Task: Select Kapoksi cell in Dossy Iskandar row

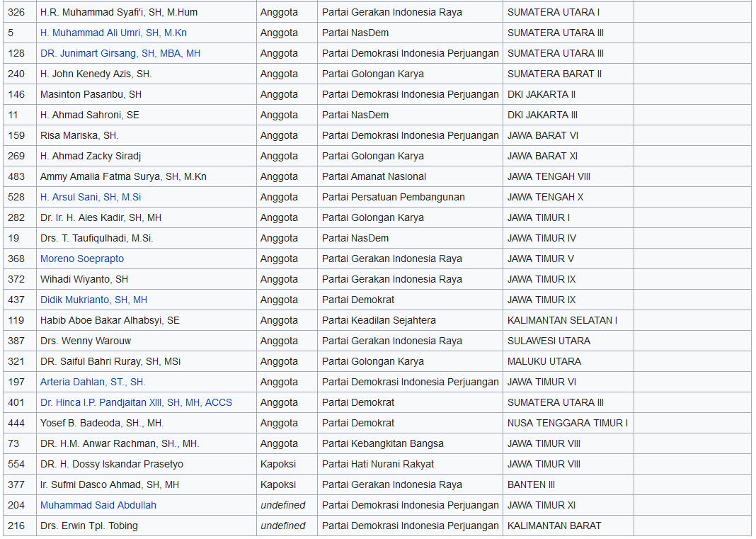Action: [287, 464]
